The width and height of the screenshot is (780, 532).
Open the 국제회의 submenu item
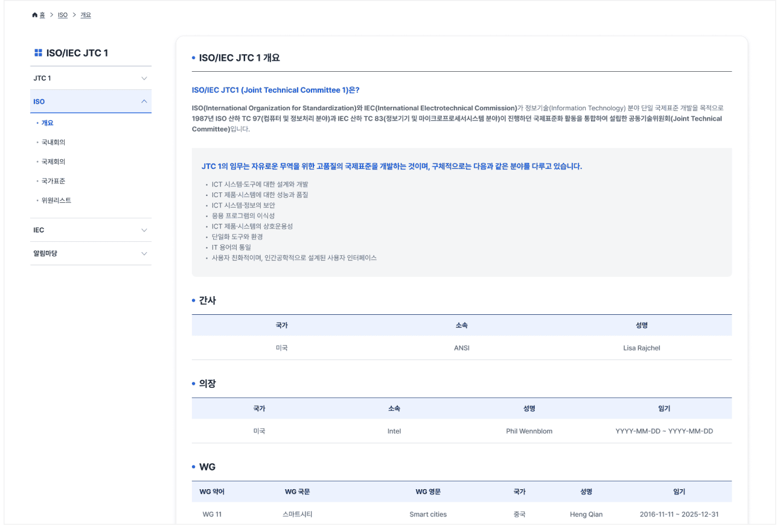(x=53, y=162)
